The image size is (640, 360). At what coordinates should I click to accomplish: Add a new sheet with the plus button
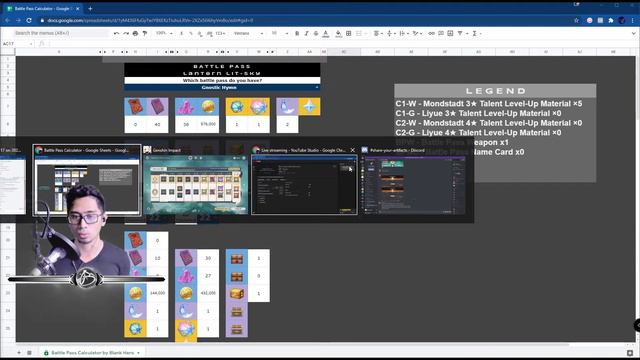(19, 353)
